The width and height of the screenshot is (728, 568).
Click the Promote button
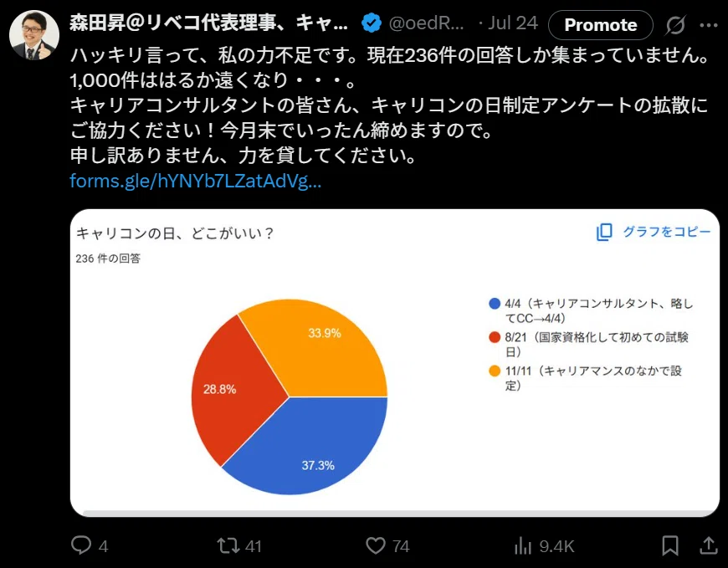tap(600, 24)
